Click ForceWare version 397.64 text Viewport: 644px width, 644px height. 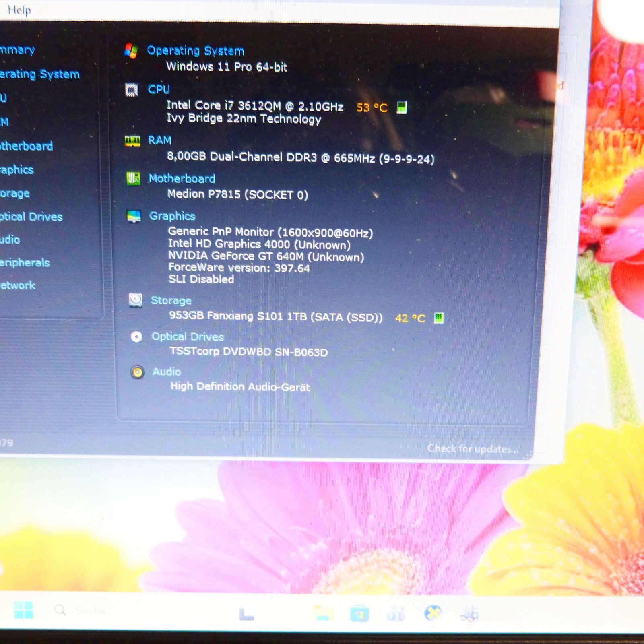tap(239, 268)
